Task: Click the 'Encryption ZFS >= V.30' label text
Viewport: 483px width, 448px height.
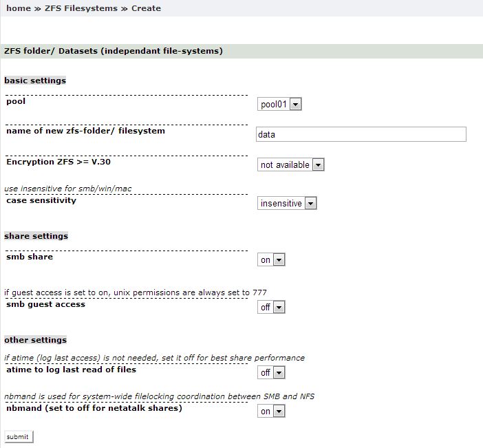Action: pyautogui.click(x=58, y=162)
